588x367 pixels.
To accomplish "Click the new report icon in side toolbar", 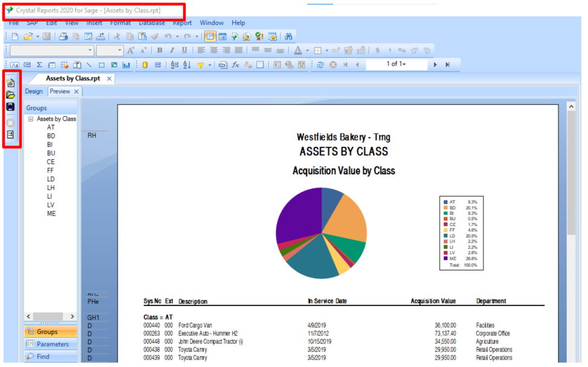I will [x=10, y=83].
